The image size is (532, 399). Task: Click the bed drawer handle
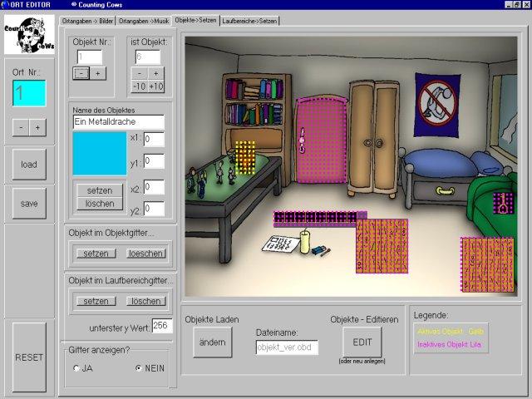click(446, 191)
